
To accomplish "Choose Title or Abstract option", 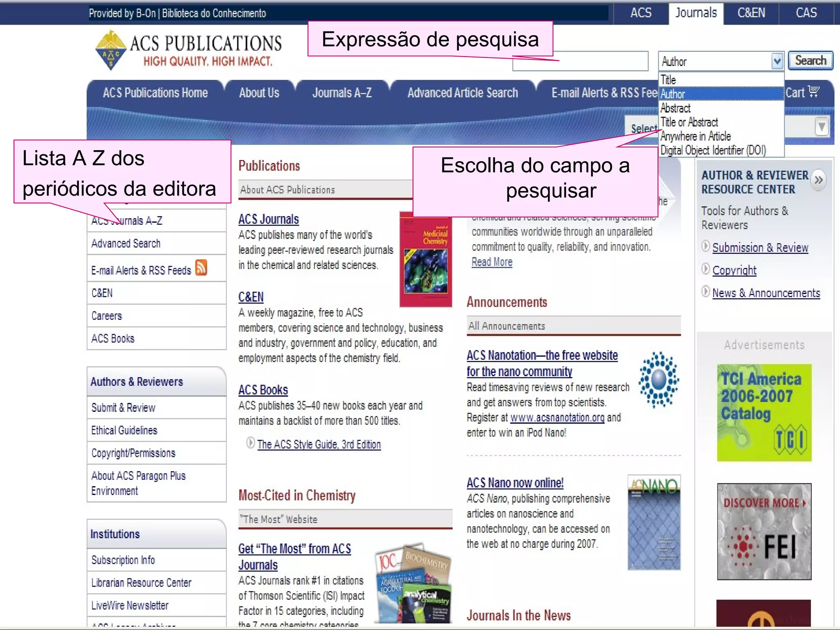I will coord(721,122).
